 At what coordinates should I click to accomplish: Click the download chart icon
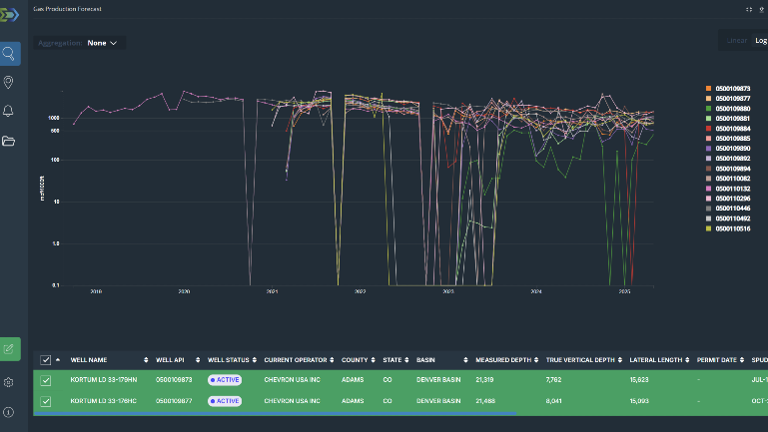click(x=762, y=8)
